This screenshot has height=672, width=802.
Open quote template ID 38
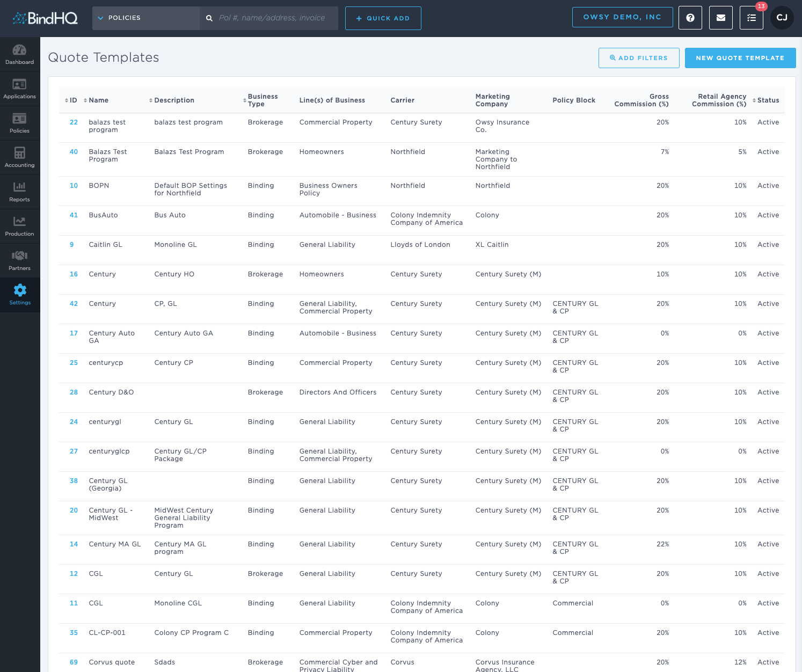(x=74, y=481)
